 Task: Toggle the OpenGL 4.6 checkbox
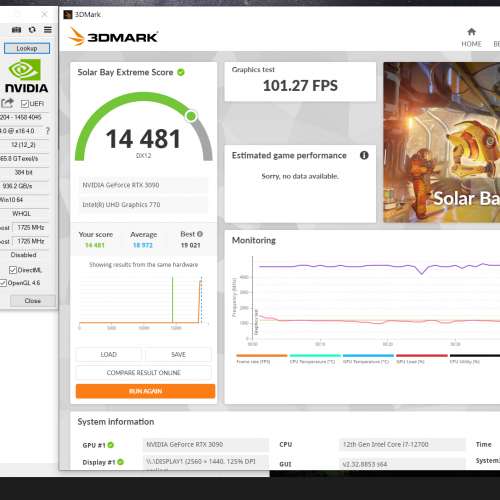pos(3,283)
